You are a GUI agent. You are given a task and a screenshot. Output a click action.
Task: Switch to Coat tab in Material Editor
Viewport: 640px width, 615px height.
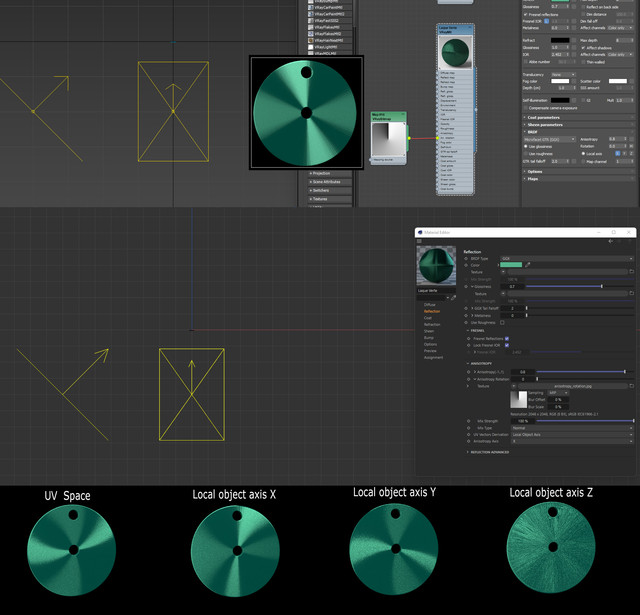(x=427, y=317)
